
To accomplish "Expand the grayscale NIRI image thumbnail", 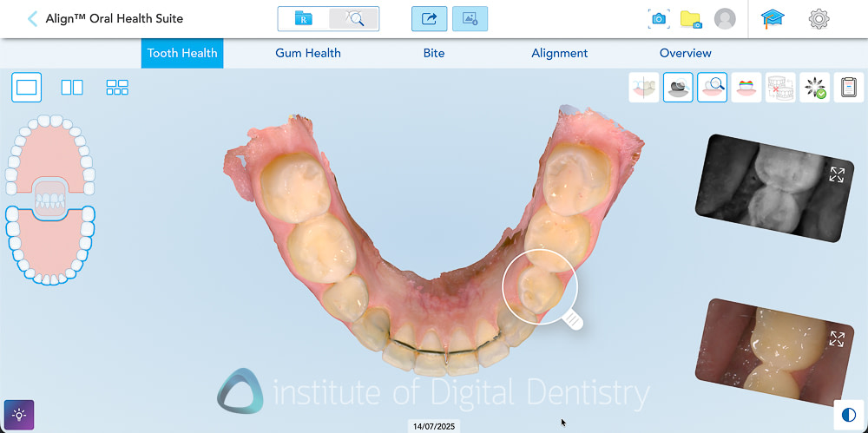I will tap(837, 174).
